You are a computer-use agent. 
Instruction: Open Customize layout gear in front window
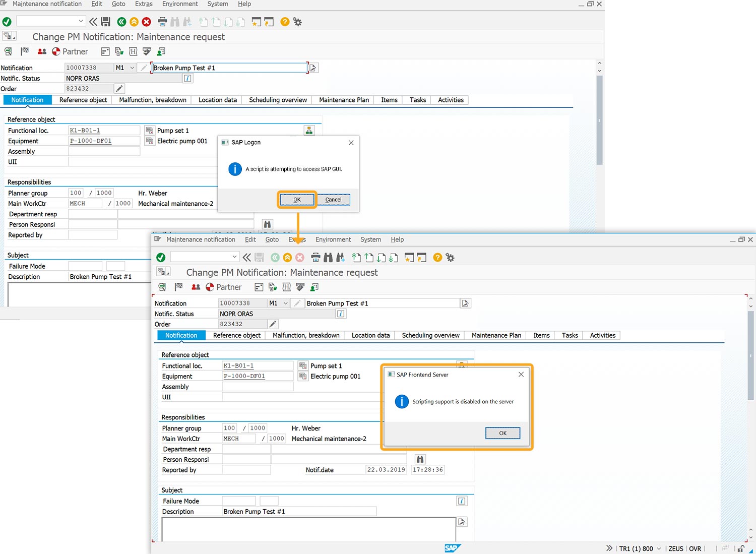pyautogui.click(x=450, y=258)
